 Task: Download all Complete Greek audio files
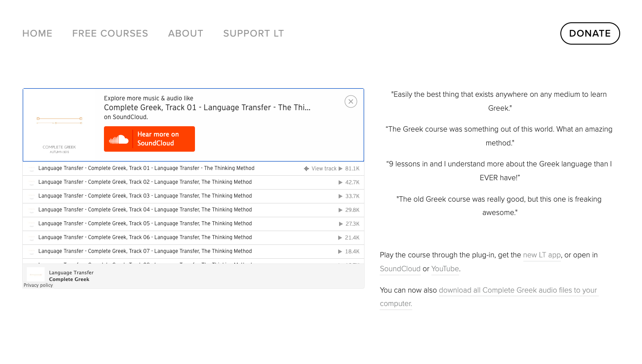point(518,290)
